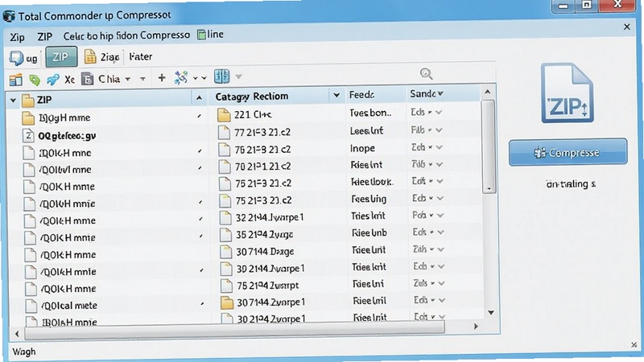Click the Xe toolbar item
The width and height of the screenshot is (644, 362).
click(69, 79)
